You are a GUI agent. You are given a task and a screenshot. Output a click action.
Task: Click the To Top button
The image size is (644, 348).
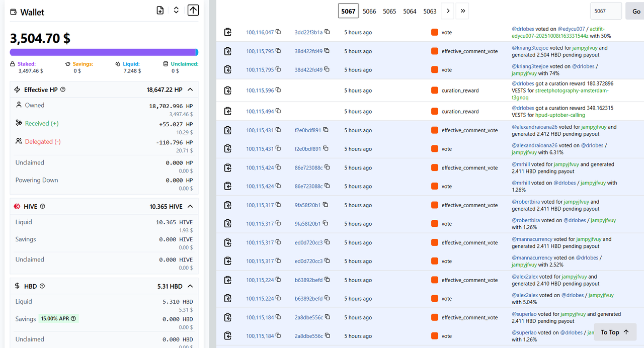(615, 332)
